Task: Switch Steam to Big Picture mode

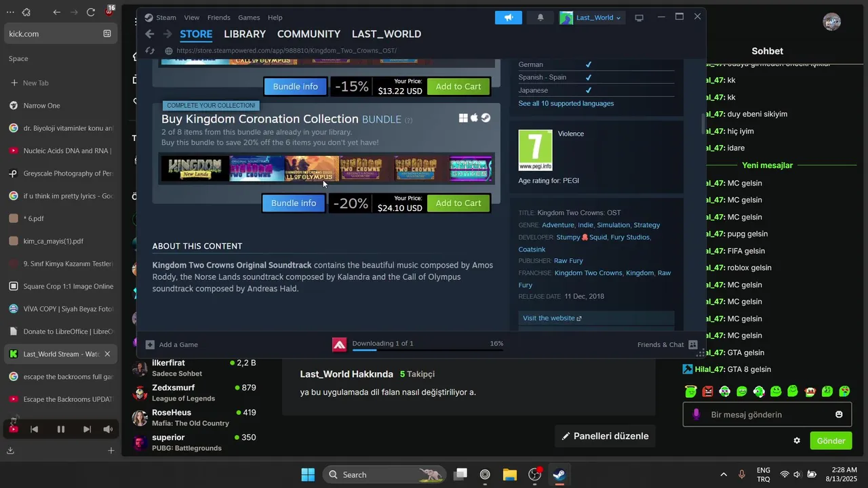Action: click(x=639, y=18)
